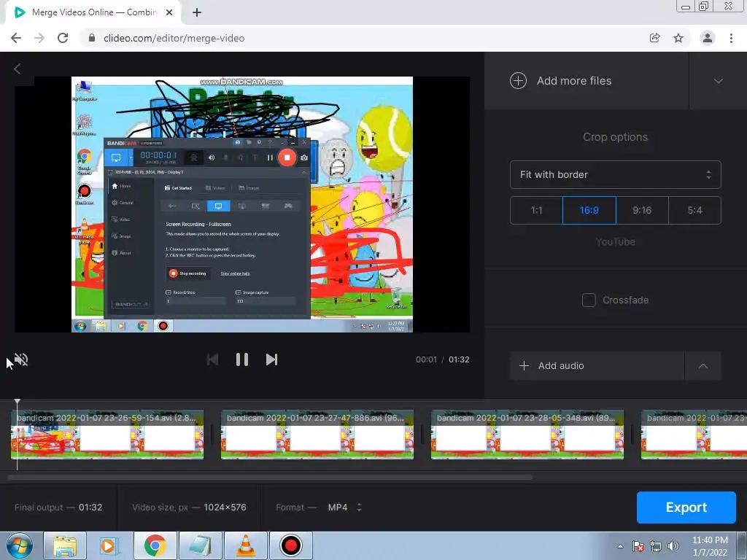
Task: Open the Add audio source chevron
Action: (x=703, y=366)
